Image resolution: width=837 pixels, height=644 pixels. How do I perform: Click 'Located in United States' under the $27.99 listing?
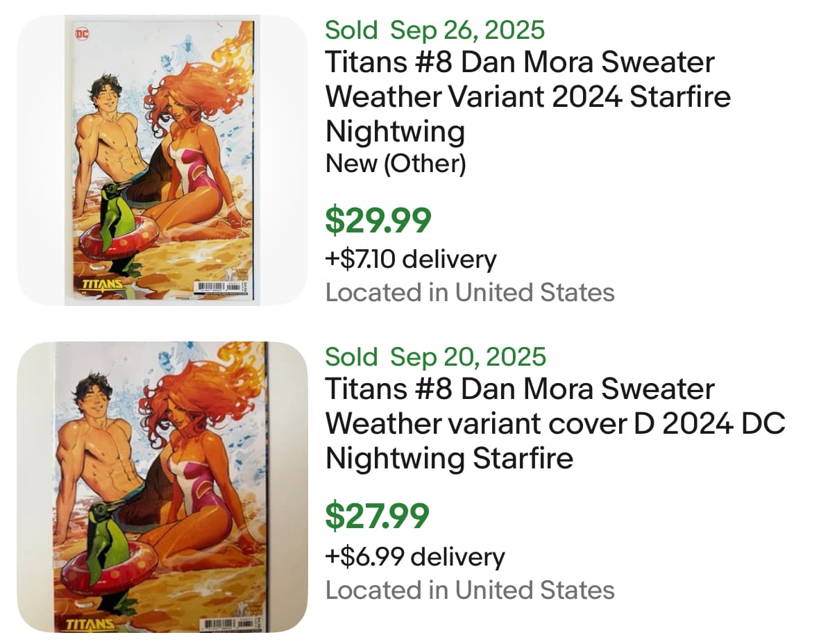[x=470, y=590]
